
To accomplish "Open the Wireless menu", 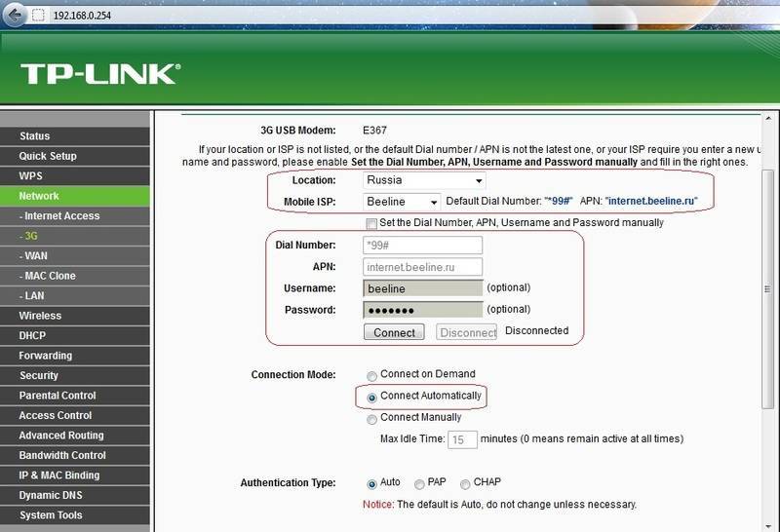I will 75,316.
